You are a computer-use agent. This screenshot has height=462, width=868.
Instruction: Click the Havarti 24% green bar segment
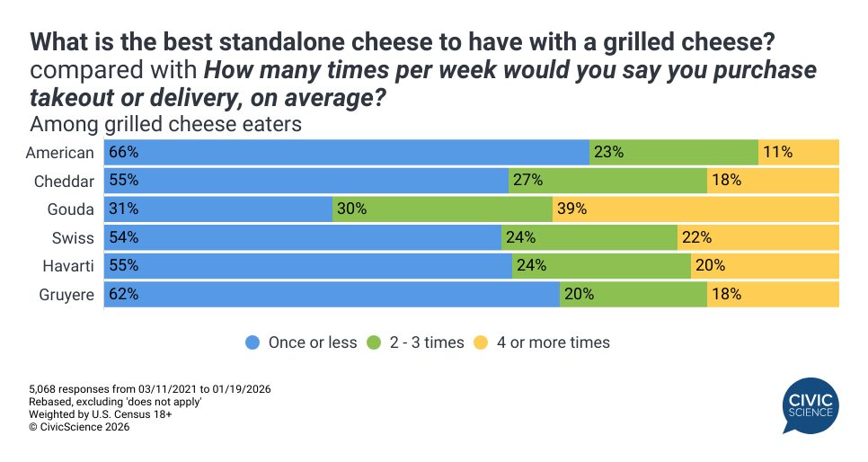tap(601, 266)
